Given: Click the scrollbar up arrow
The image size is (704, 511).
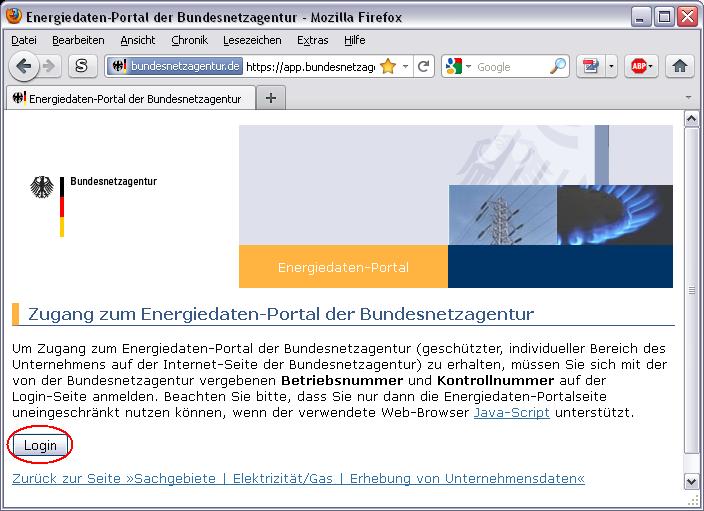Looking at the screenshot, I should click(x=691, y=119).
